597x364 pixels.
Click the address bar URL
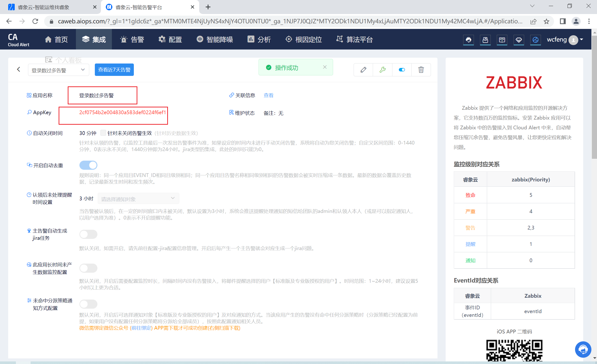point(290,21)
